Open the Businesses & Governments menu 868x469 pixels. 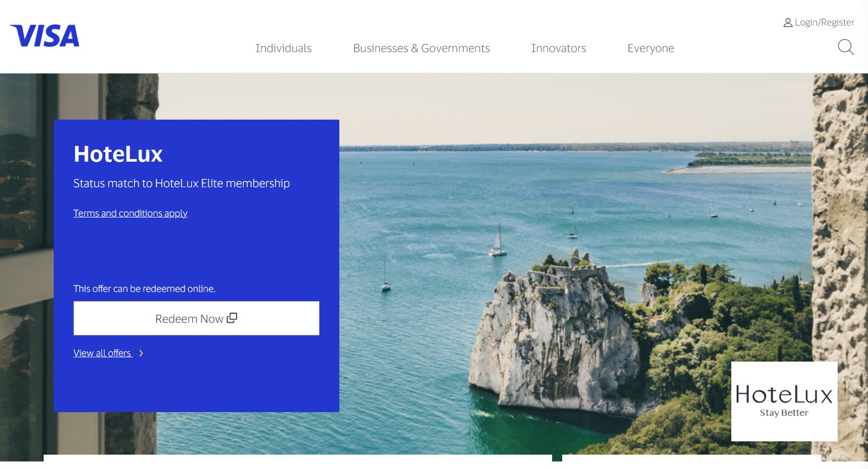422,48
